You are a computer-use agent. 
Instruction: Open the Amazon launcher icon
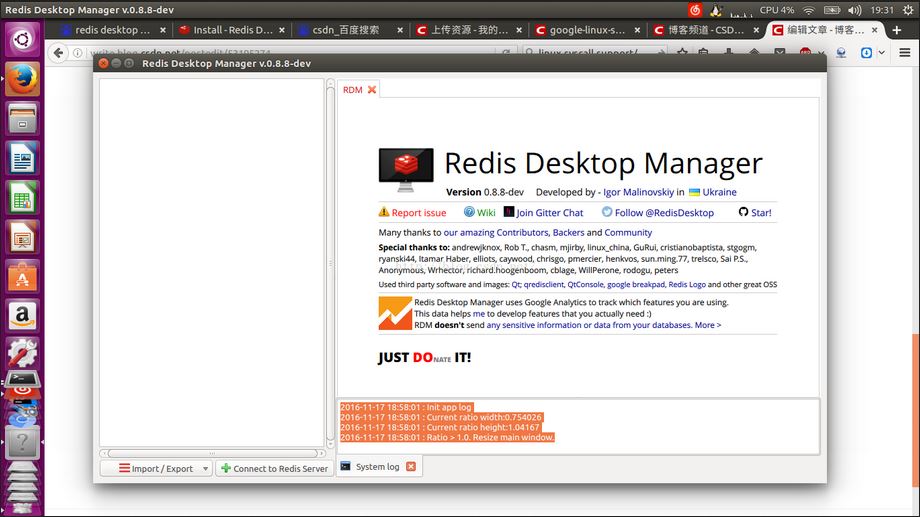[22, 315]
